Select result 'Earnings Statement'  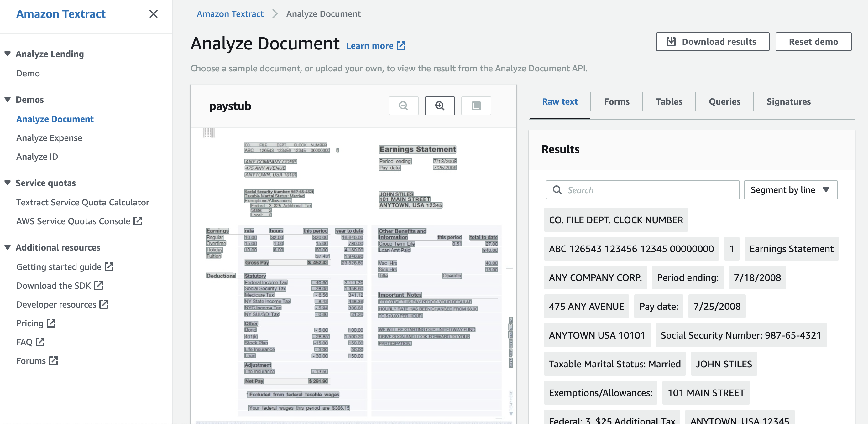(791, 249)
